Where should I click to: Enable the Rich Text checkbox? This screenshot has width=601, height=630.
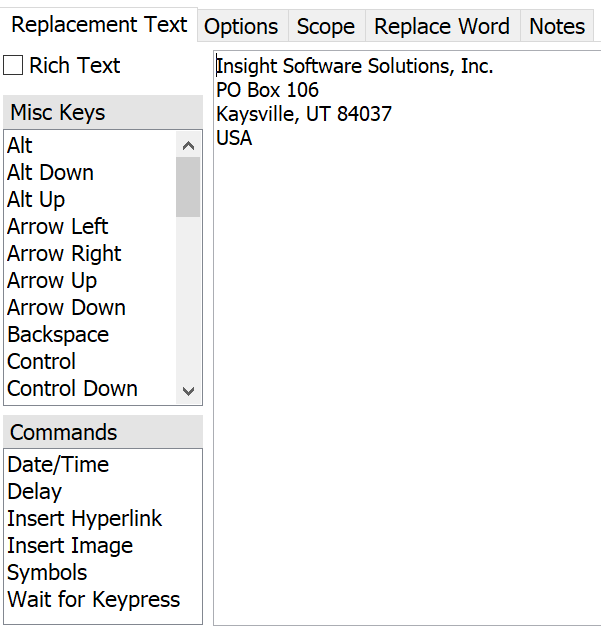tap(13, 66)
